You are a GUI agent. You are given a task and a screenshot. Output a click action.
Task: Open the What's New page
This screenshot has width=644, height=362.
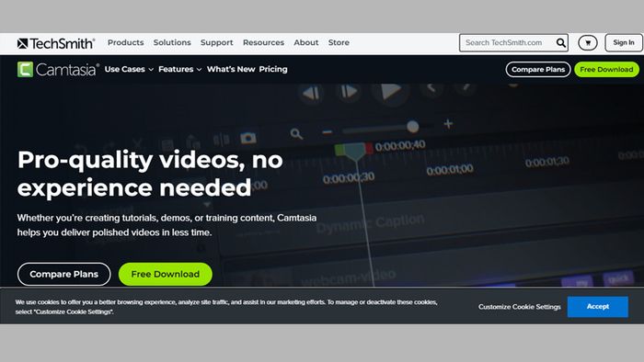(231, 69)
